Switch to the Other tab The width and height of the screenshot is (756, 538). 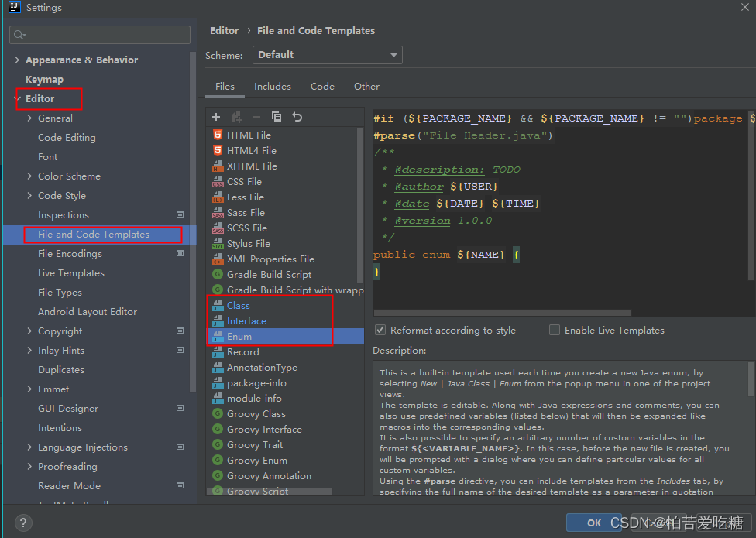[x=366, y=87]
